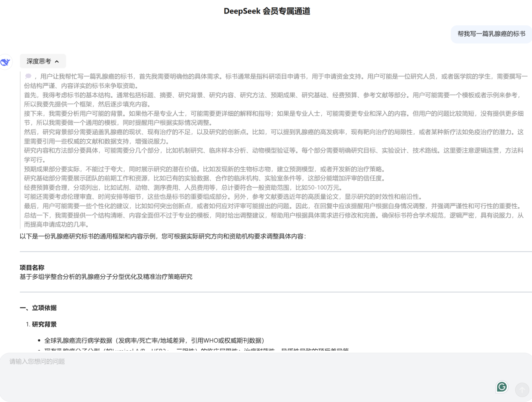532x402 pixels.
Task: Click project title 基于多组学整合分析的乳腺癌分子分型
Action: pos(106,277)
